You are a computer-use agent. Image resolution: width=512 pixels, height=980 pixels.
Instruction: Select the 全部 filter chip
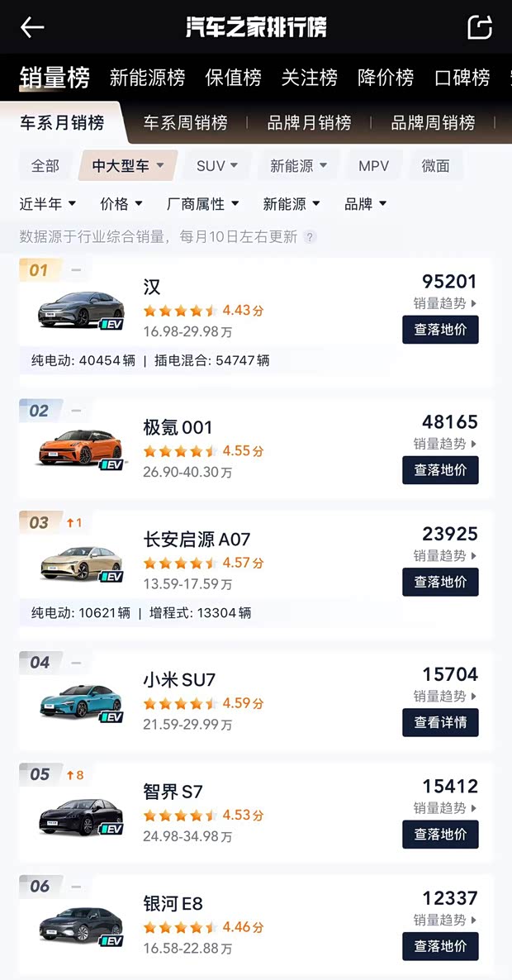[x=45, y=165]
